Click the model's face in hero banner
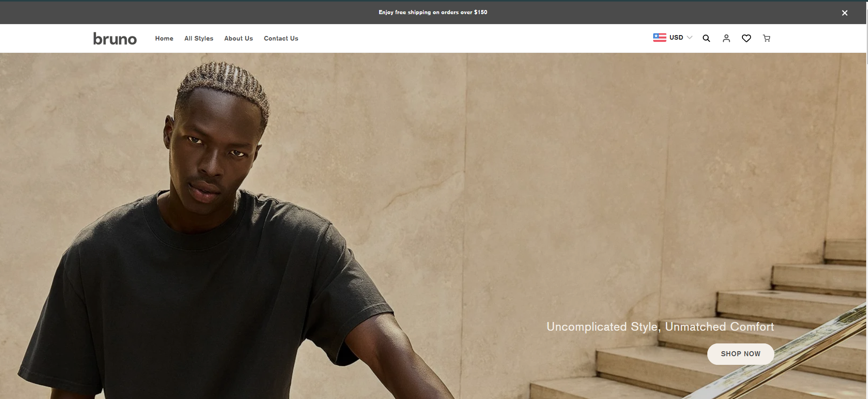The height and width of the screenshot is (399, 868). tap(212, 150)
